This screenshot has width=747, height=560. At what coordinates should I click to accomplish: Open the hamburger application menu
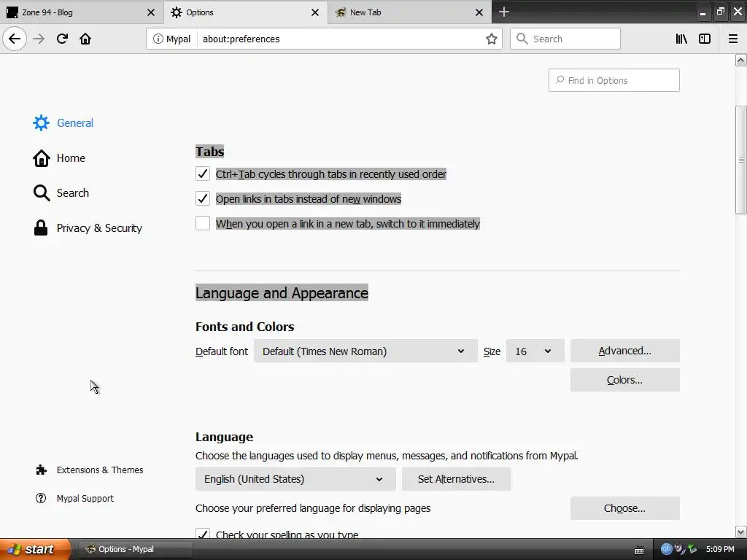point(733,39)
